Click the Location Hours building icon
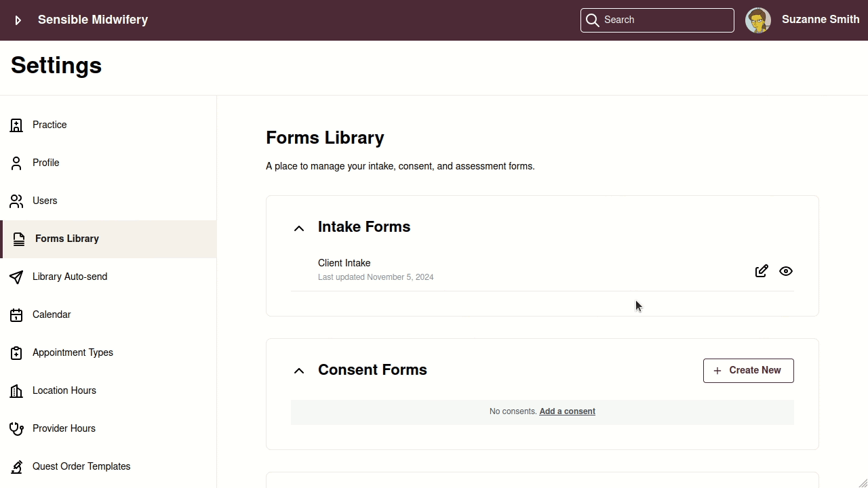 click(16, 391)
